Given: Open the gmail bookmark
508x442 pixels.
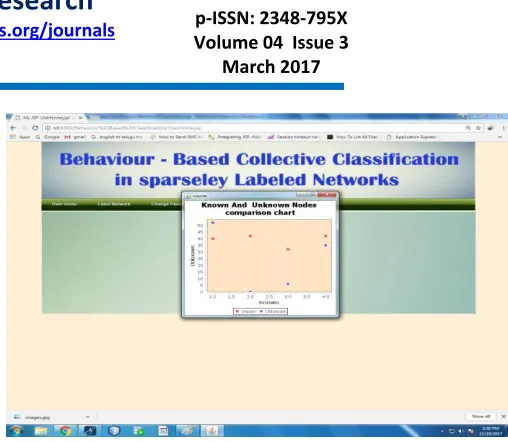Looking at the screenshot, I should 75,137.
